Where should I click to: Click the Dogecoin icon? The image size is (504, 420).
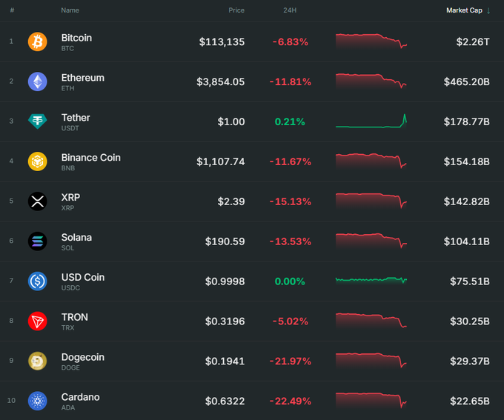[x=37, y=361]
